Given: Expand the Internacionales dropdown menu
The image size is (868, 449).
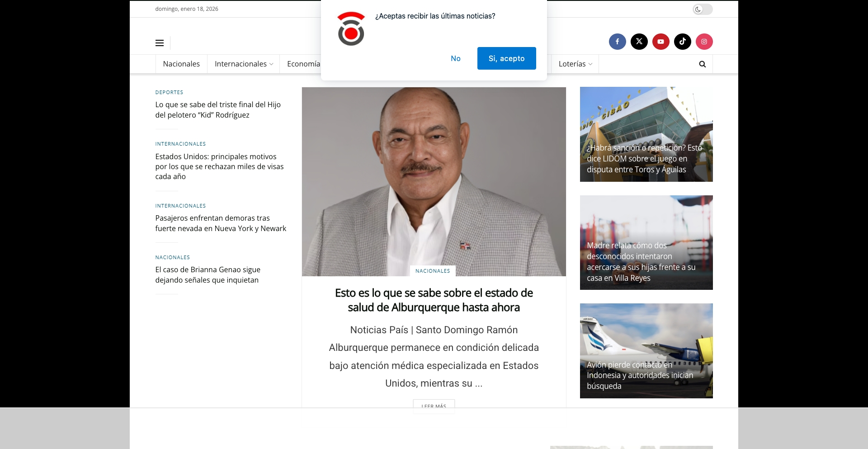Looking at the screenshot, I should 243,64.
